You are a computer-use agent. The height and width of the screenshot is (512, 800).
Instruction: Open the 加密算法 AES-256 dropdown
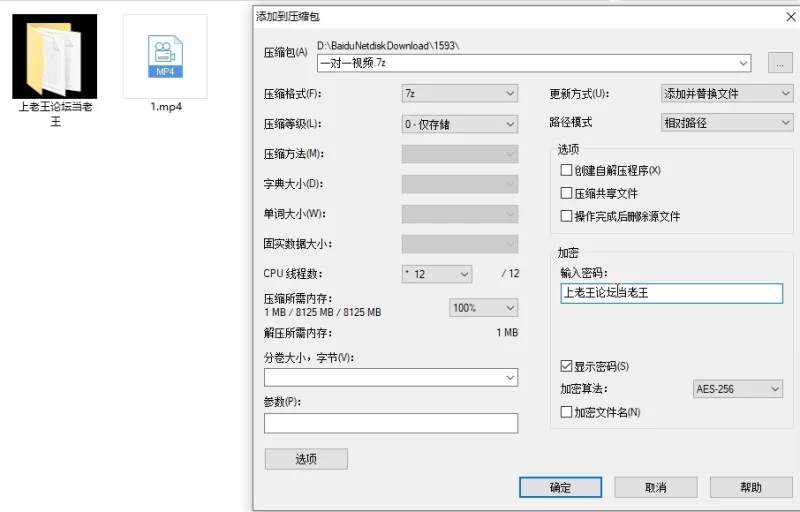pos(737,389)
